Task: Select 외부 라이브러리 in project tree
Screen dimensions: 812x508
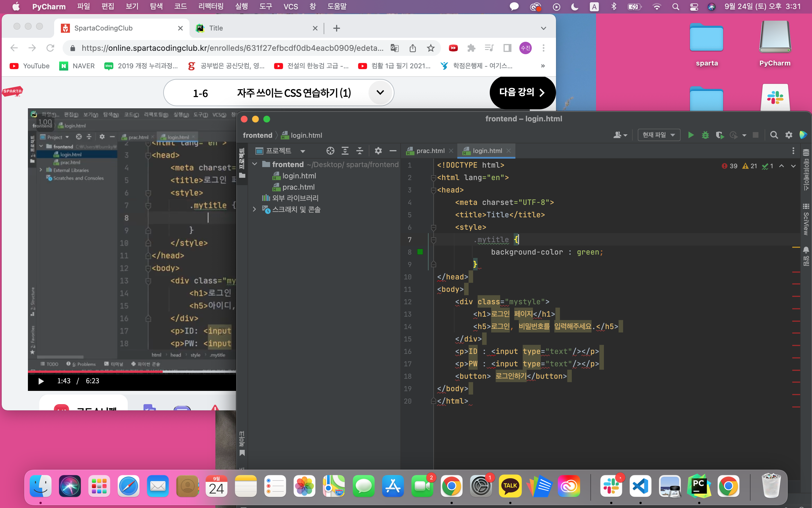Action: [x=290, y=198]
